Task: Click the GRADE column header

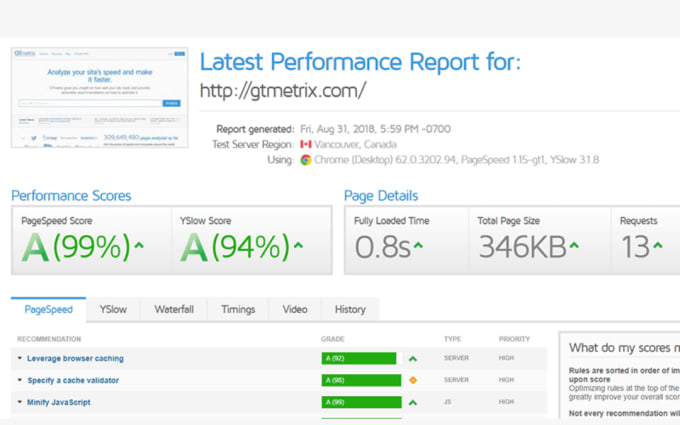Action: (x=333, y=339)
